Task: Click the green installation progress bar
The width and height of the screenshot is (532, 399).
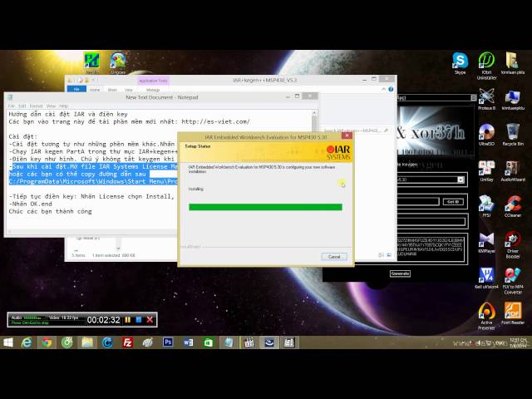Action: 265,207
